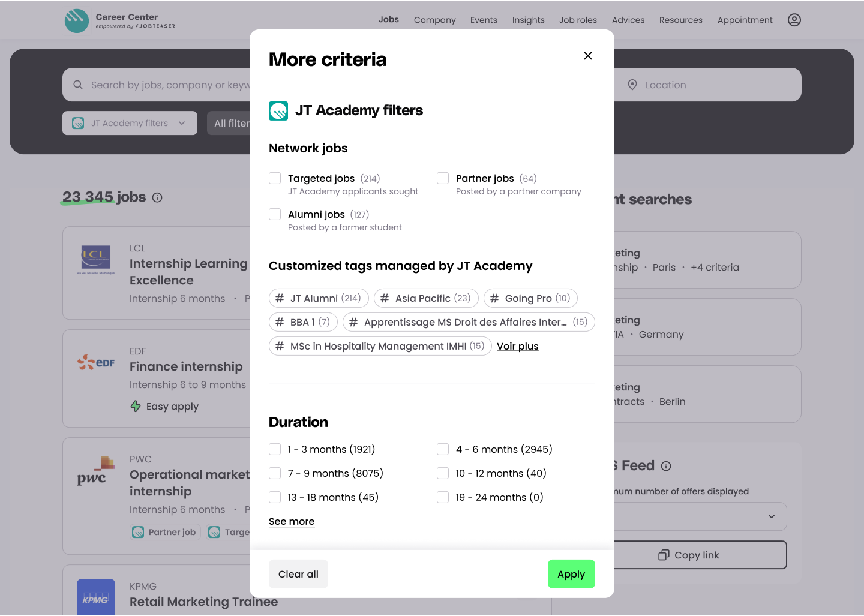Click the Clear all button
The image size is (864, 616).
[x=298, y=574]
